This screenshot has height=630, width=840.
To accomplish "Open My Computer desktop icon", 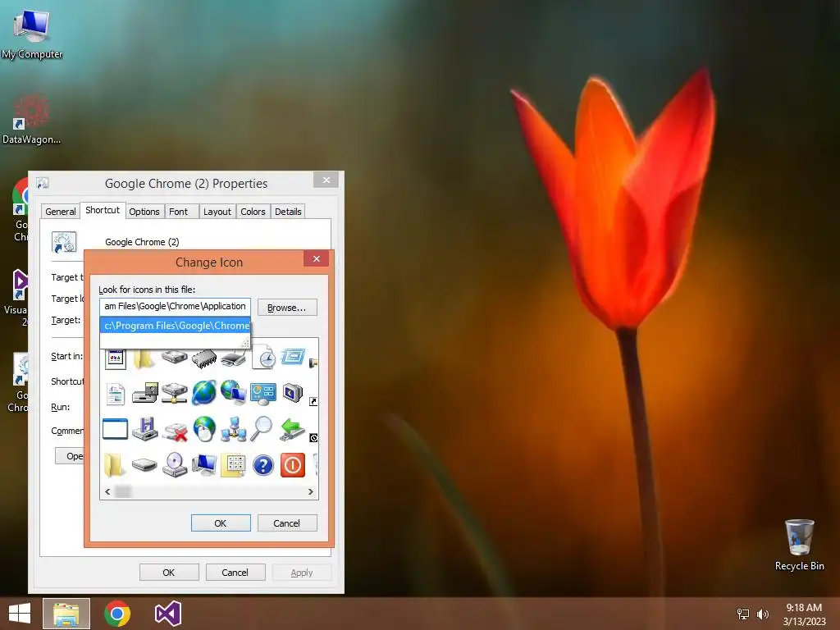I will point(32,34).
